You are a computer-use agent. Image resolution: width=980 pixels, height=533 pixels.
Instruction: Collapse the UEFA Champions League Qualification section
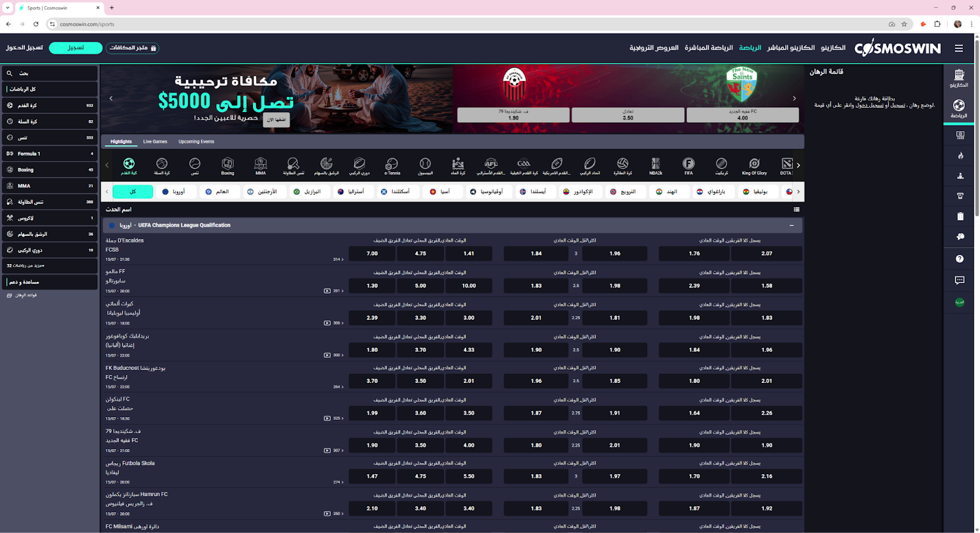[x=791, y=225]
